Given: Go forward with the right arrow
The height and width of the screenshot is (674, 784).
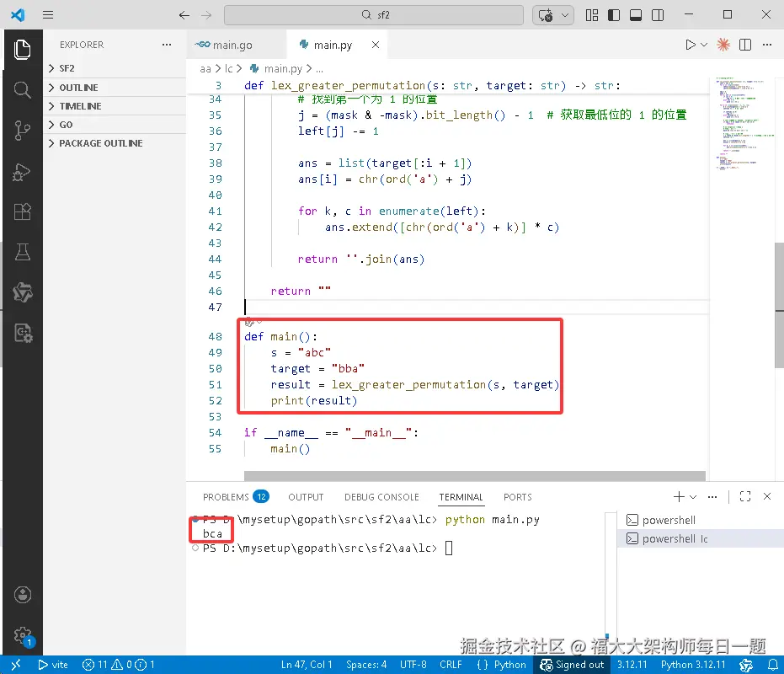Looking at the screenshot, I should [x=206, y=15].
